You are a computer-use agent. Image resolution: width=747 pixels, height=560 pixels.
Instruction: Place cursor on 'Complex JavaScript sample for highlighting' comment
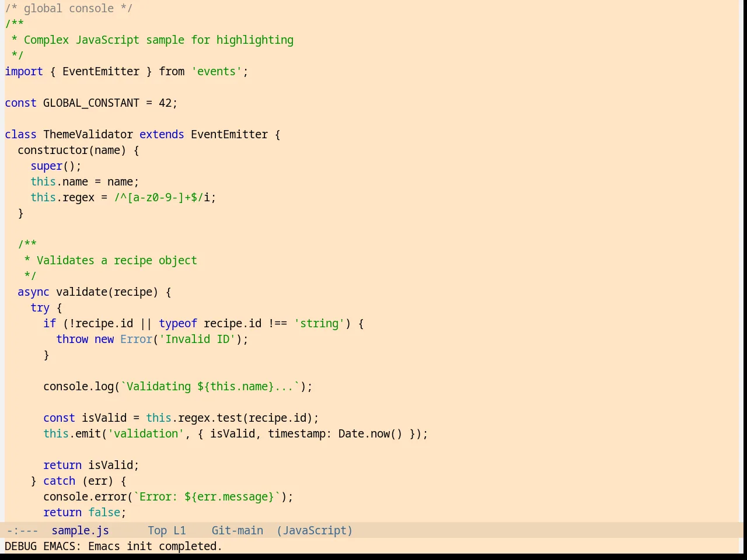click(x=159, y=40)
